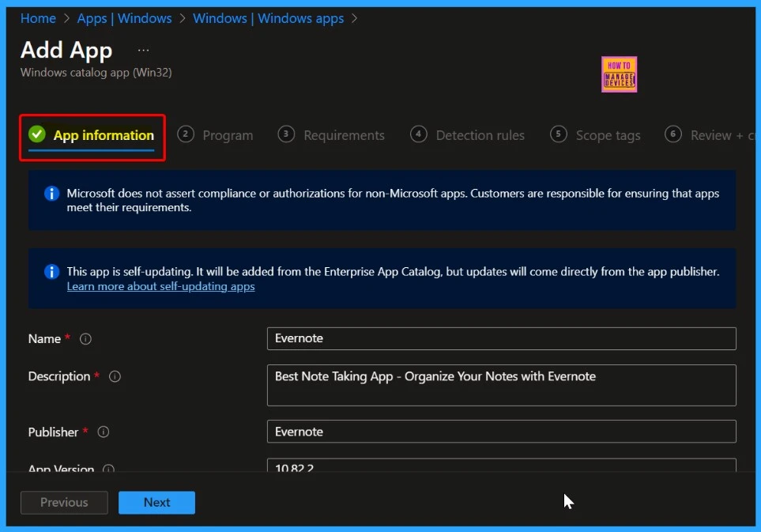Switch to the Program step tab

tap(215, 135)
